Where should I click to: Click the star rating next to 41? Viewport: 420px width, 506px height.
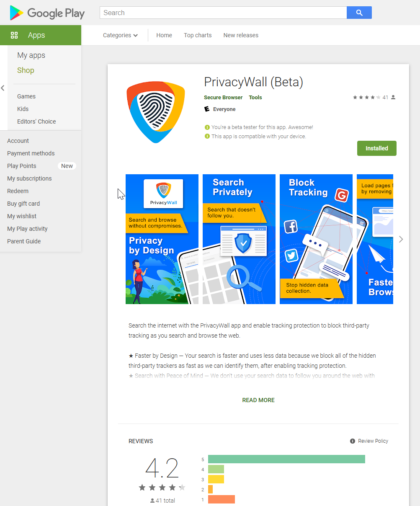pyautogui.click(x=367, y=97)
